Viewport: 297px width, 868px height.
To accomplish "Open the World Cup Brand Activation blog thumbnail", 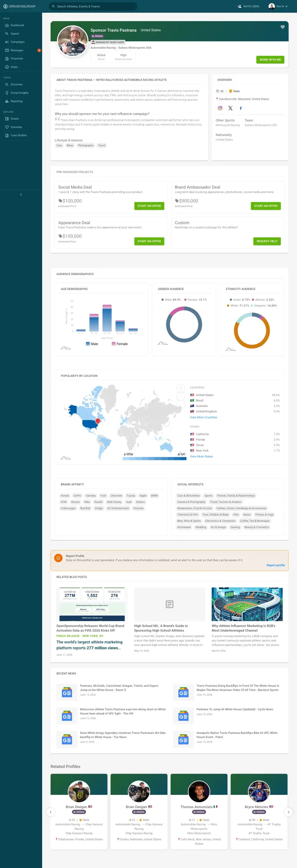I will tap(92, 604).
